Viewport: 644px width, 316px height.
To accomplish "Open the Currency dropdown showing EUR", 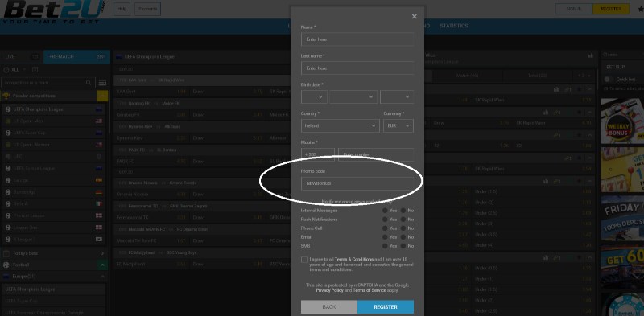I will pos(398,125).
